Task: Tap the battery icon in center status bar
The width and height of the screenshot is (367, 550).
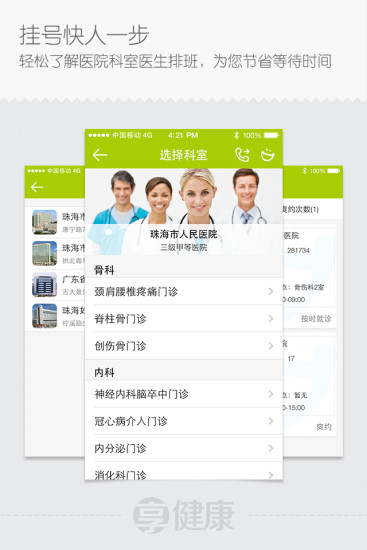Action: coord(271,135)
